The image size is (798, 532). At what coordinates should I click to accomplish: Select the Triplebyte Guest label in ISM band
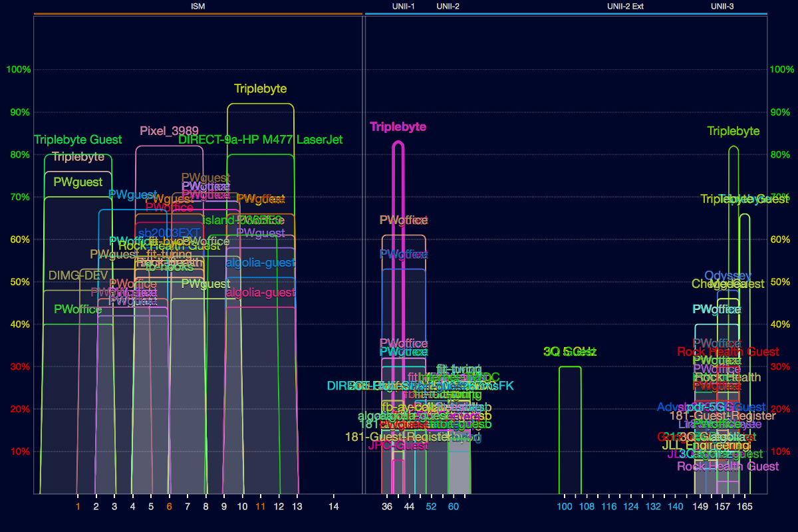coord(78,140)
